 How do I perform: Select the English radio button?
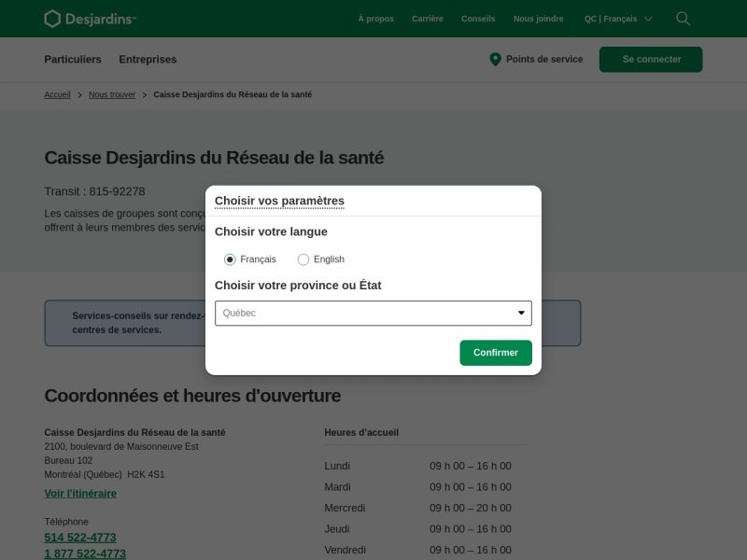(303, 259)
